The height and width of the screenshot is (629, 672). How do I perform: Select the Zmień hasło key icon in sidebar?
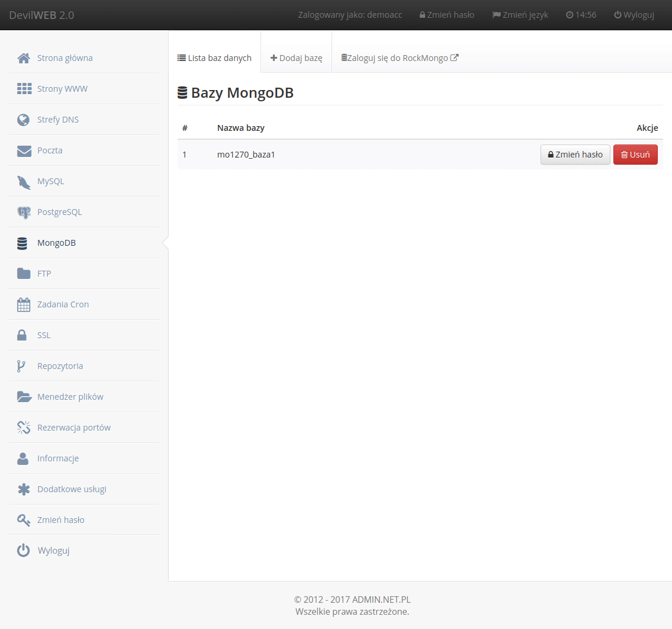point(24,519)
